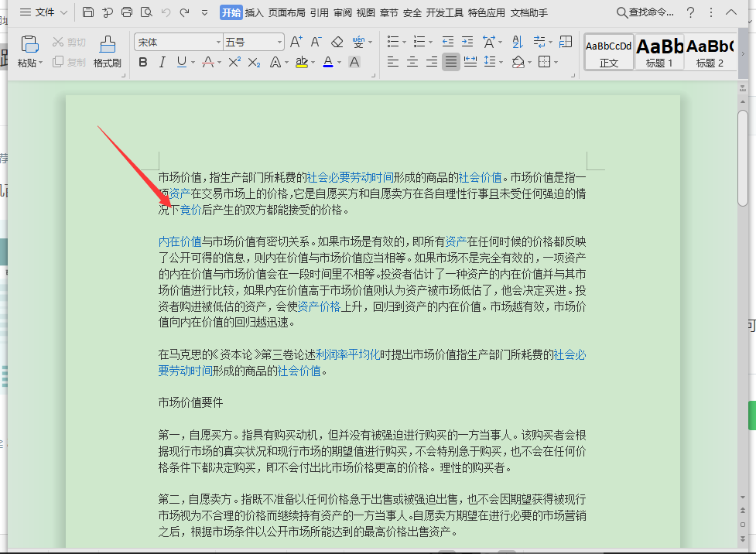Collapse the ribbon with the up chevron
Viewport: 756px width, 554px height.
tap(731, 12)
